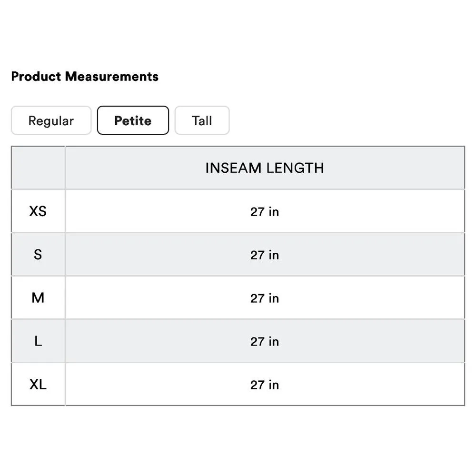Open the Tall measurements tab
The width and height of the screenshot is (476, 476).
click(202, 120)
